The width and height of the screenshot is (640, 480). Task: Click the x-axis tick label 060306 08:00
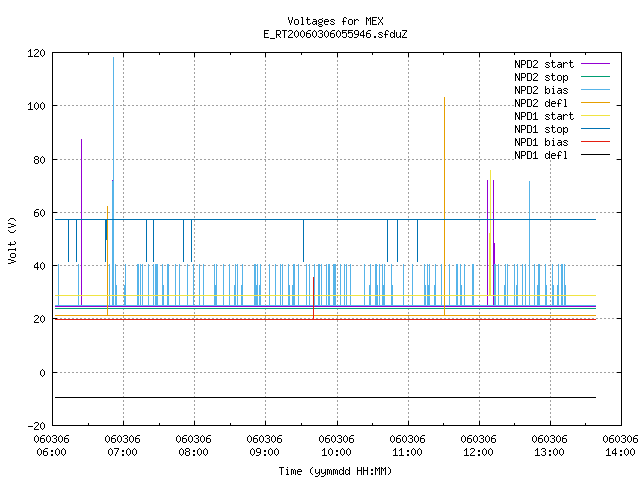[193, 446]
